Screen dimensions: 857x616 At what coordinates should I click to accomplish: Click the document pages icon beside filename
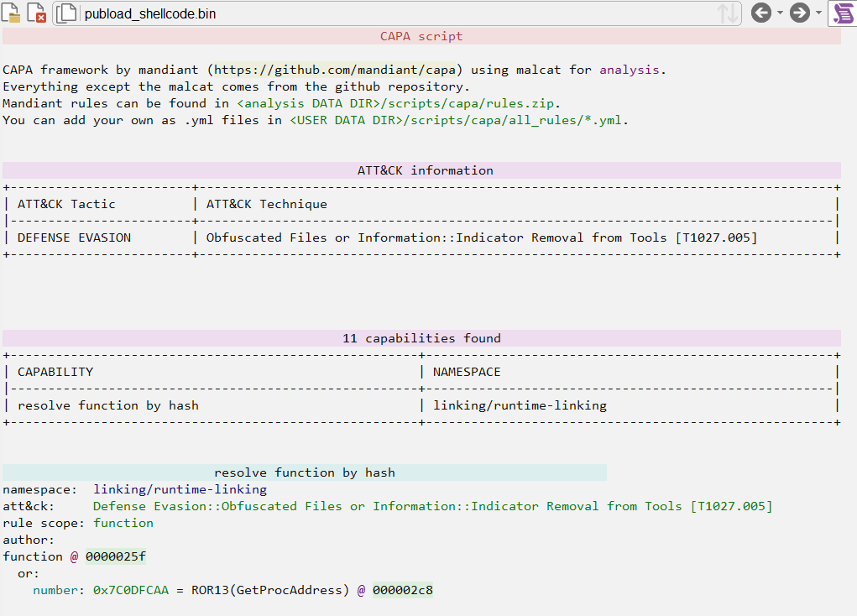67,13
